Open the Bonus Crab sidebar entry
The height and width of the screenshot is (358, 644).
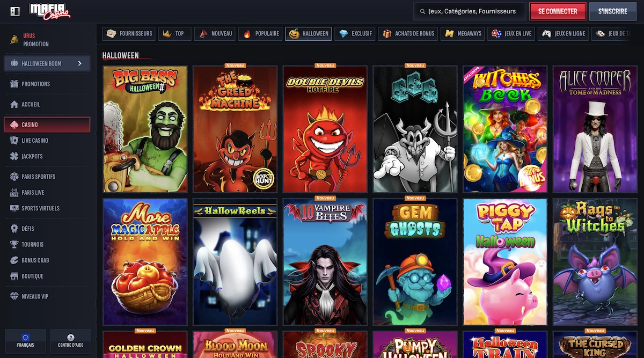(x=33, y=260)
